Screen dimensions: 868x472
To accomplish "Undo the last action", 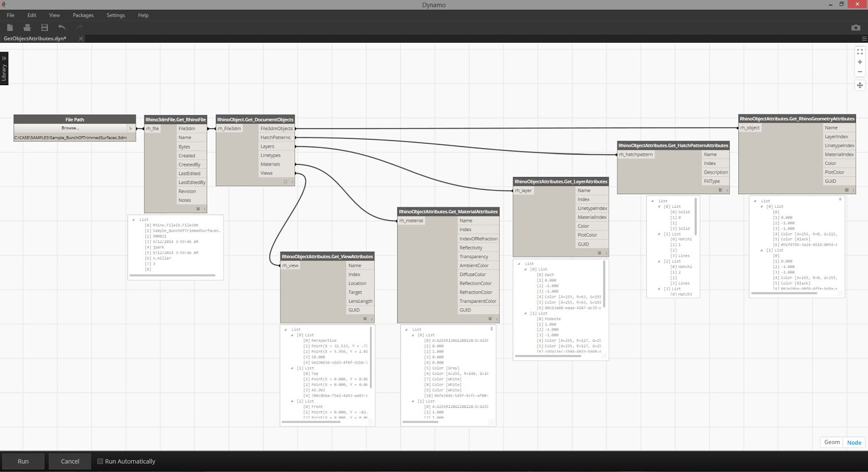I will click(x=62, y=27).
